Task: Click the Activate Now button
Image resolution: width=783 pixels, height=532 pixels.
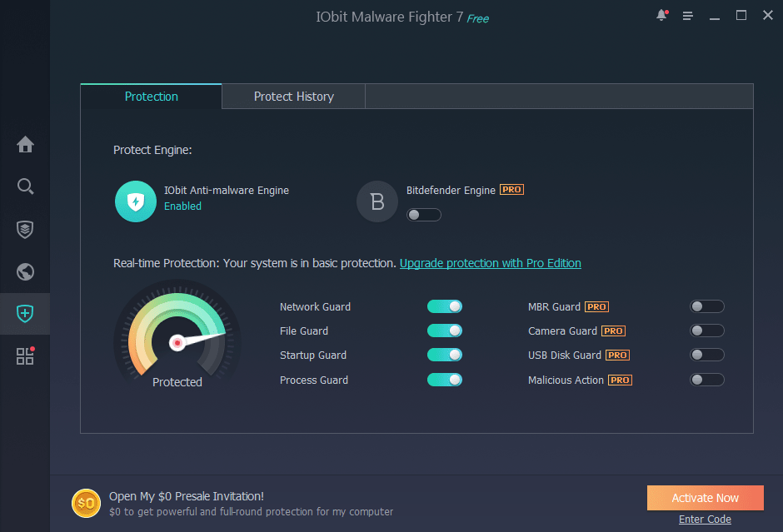Action: (705, 498)
